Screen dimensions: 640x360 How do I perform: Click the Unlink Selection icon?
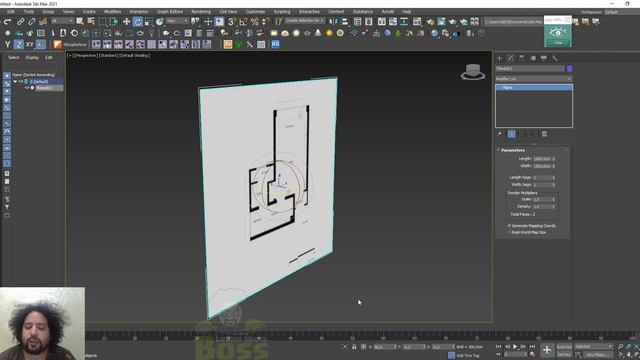(x=31, y=22)
